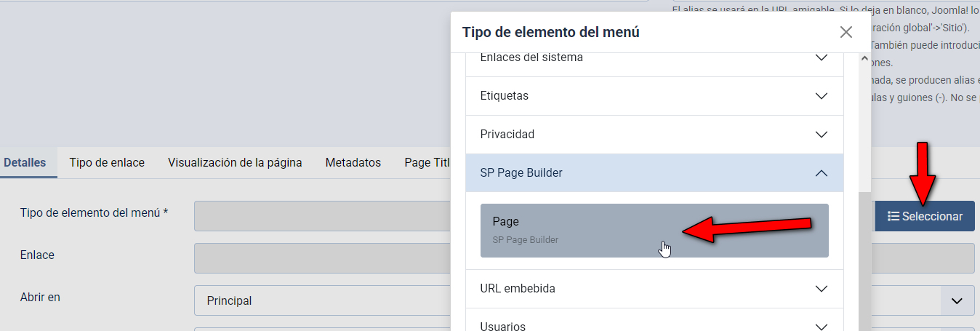The image size is (980, 331).
Task: Expand the Etiquetas section arrow
Action: [822, 96]
